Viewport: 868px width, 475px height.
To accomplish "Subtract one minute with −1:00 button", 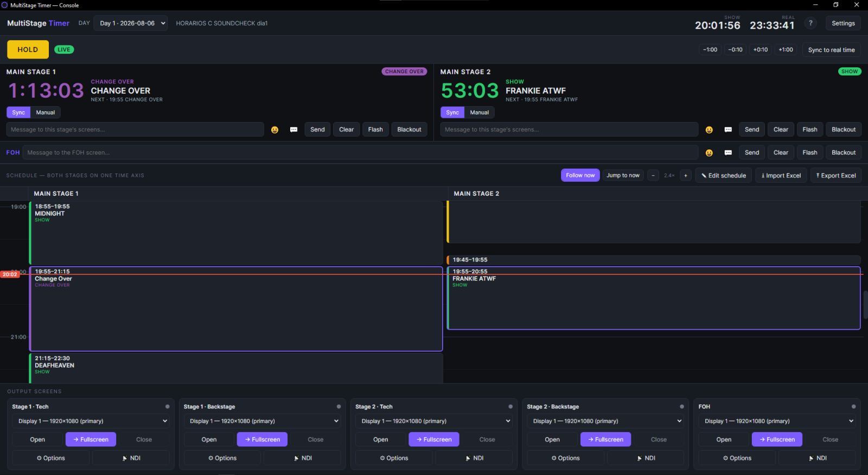I will pos(710,50).
